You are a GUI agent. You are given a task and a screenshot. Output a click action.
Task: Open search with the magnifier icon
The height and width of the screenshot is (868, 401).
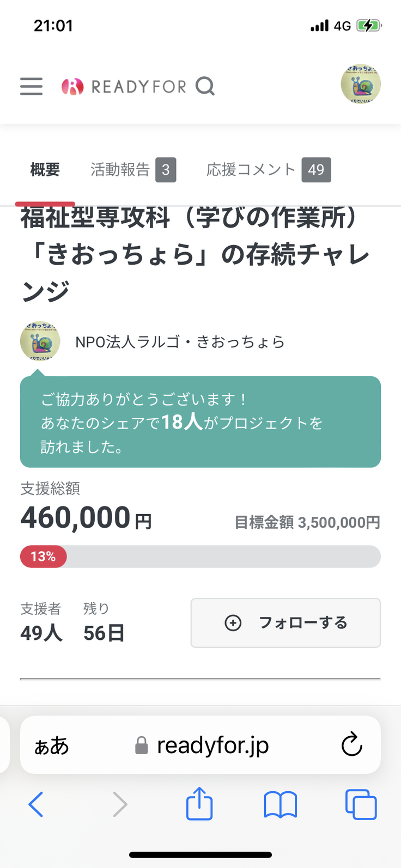click(205, 86)
